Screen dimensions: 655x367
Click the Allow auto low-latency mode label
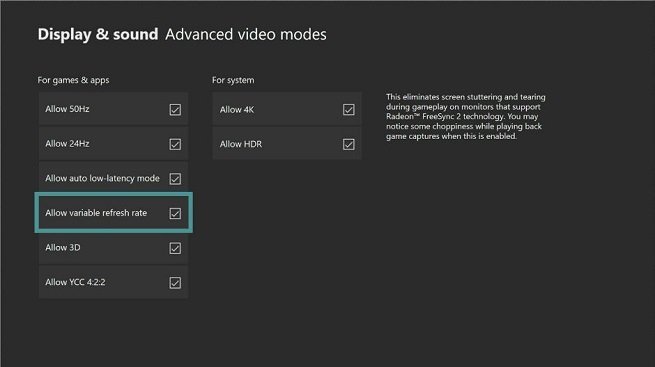[x=102, y=178]
